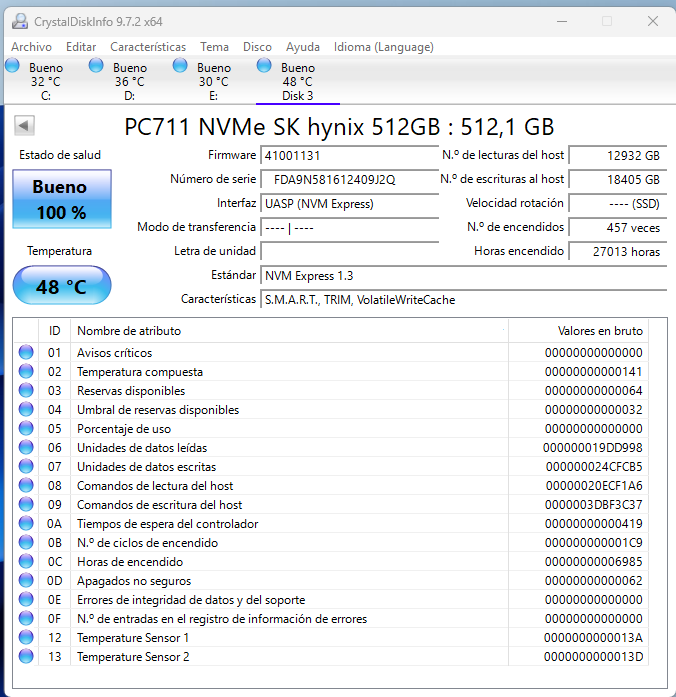Click status orb of Unidades de datos escritas
This screenshot has width=676, height=697.
pos(26,466)
